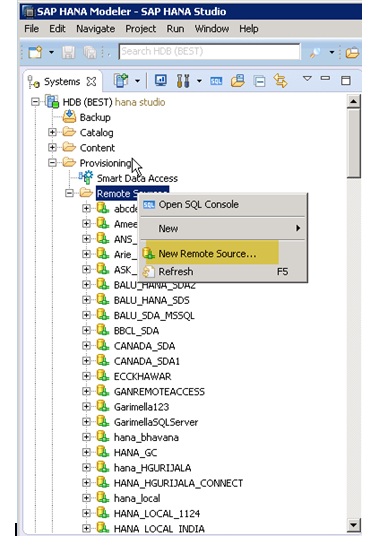Select GANREMOTEACCESS remote source
Image resolution: width=378 pixels, height=545 pixels.
coord(159,392)
